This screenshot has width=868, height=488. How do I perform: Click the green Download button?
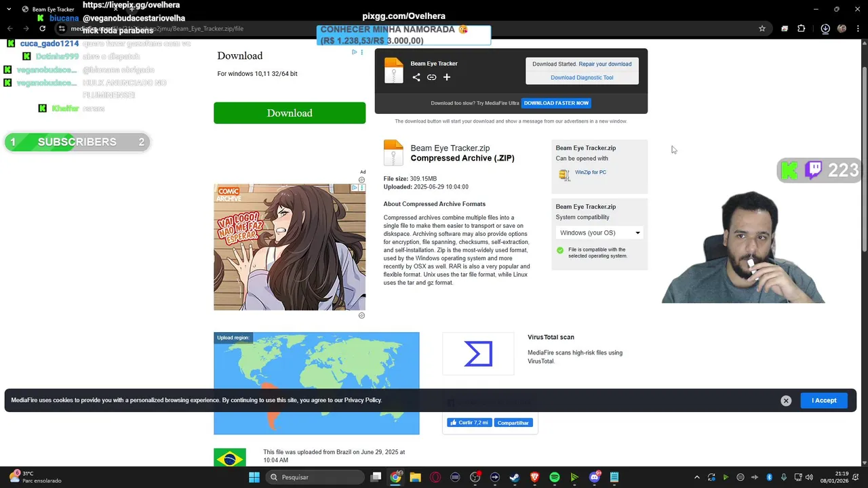point(290,113)
